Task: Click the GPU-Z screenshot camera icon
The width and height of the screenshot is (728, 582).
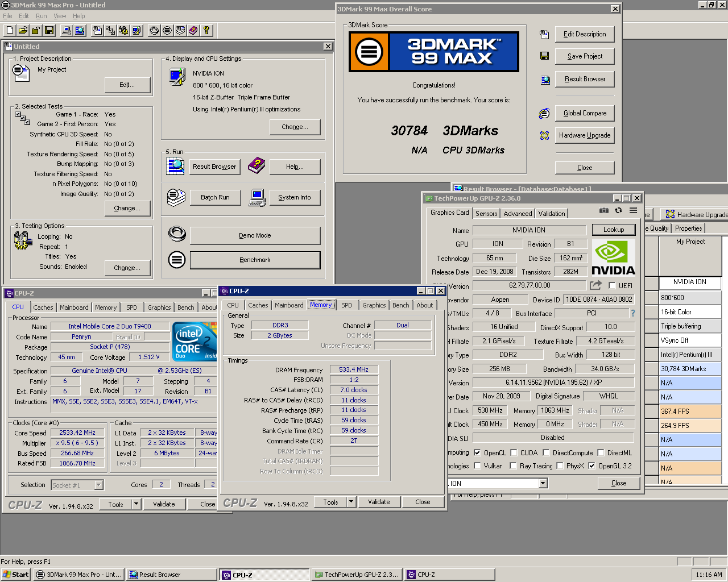Action: pyautogui.click(x=604, y=210)
